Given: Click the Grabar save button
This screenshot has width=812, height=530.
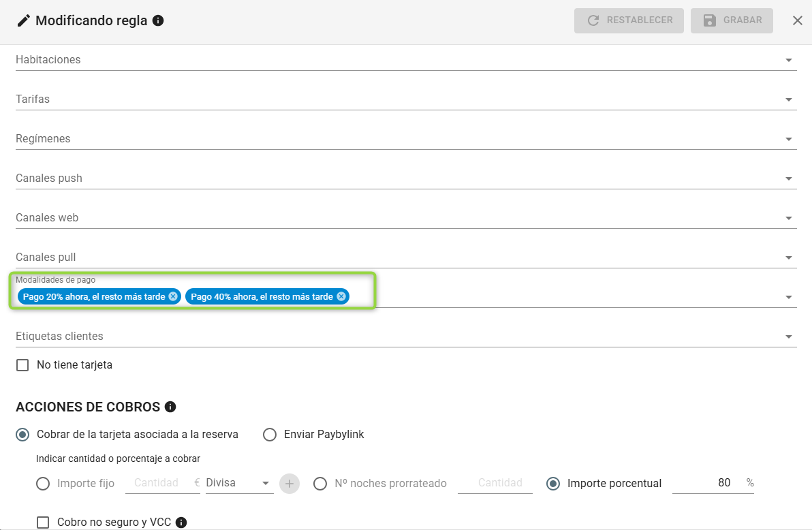Looking at the screenshot, I should point(732,20).
